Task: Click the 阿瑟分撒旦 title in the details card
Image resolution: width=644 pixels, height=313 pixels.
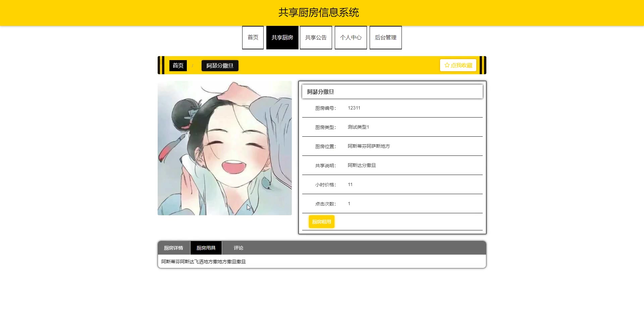Action: click(321, 92)
